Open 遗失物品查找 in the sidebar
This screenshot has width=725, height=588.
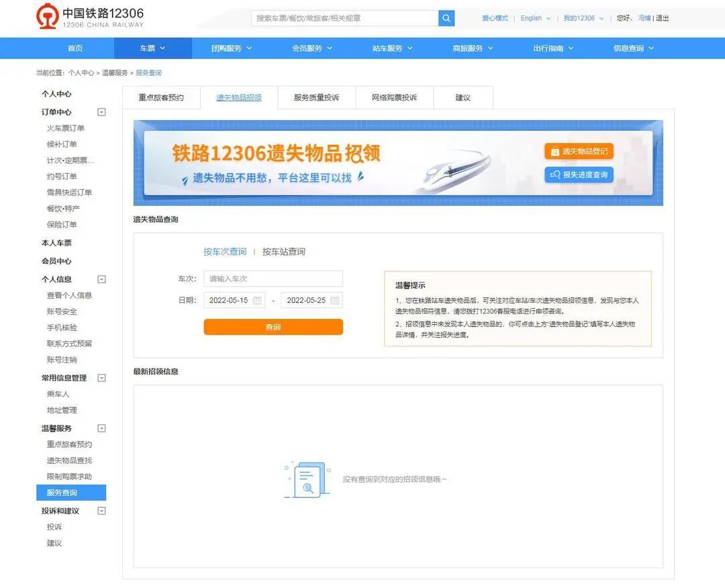pos(69,460)
